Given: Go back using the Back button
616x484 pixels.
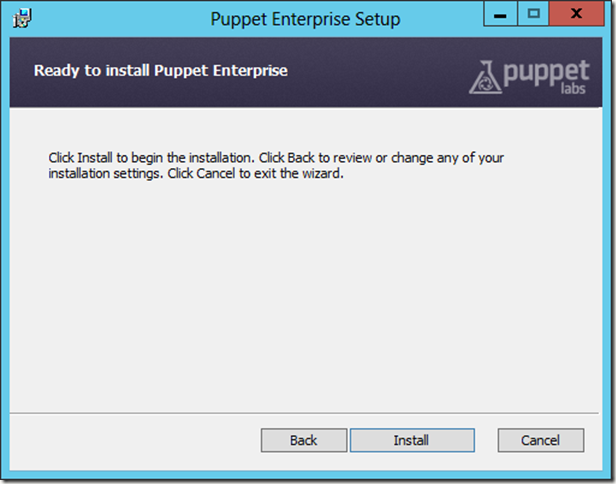Looking at the screenshot, I should [303, 440].
